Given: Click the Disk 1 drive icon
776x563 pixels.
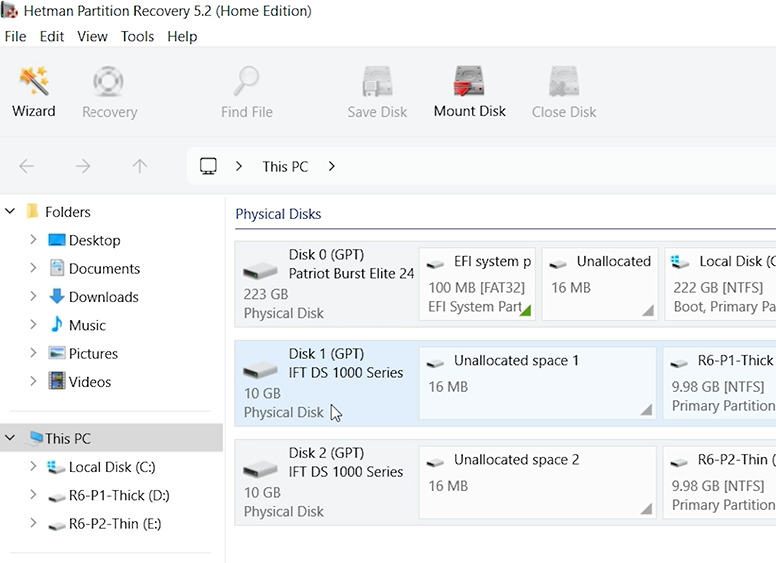Looking at the screenshot, I should pyautogui.click(x=260, y=370).
